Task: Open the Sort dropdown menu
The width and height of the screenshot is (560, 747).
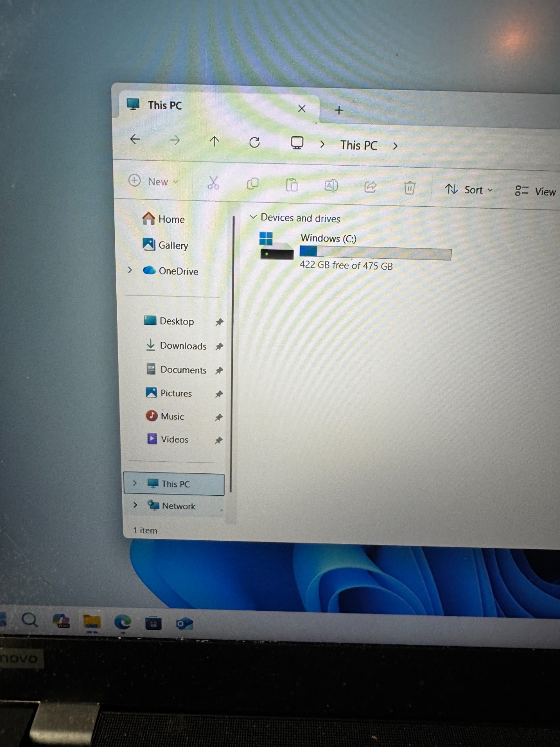Action: tap(469, 190)
